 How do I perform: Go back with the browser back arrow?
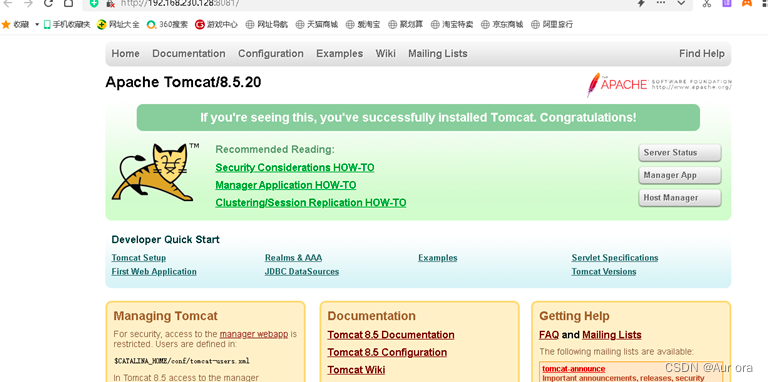(x=7, y=3)
